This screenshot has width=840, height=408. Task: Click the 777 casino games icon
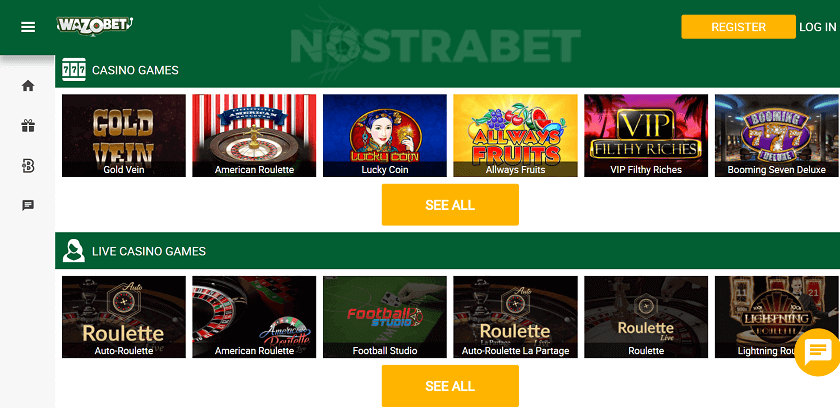(x=74, y=70)
